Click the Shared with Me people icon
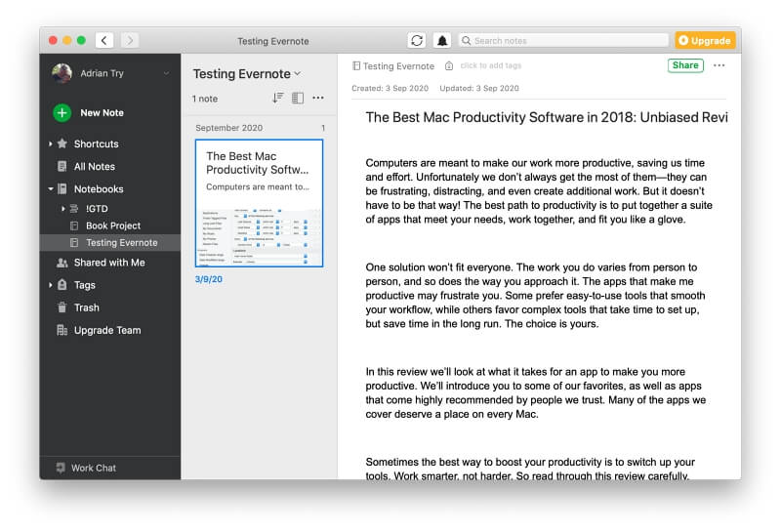The image size is (781, 532). tap(62, 263)
